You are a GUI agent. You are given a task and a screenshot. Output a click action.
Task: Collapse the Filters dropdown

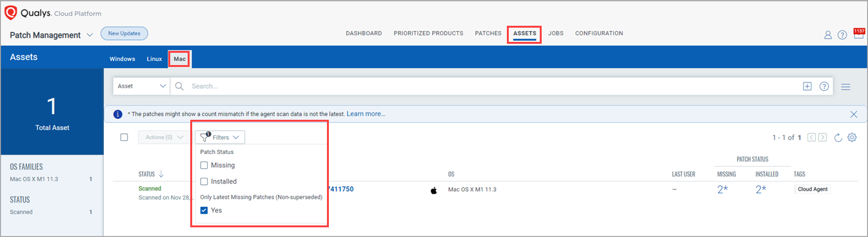coord(220,137)
